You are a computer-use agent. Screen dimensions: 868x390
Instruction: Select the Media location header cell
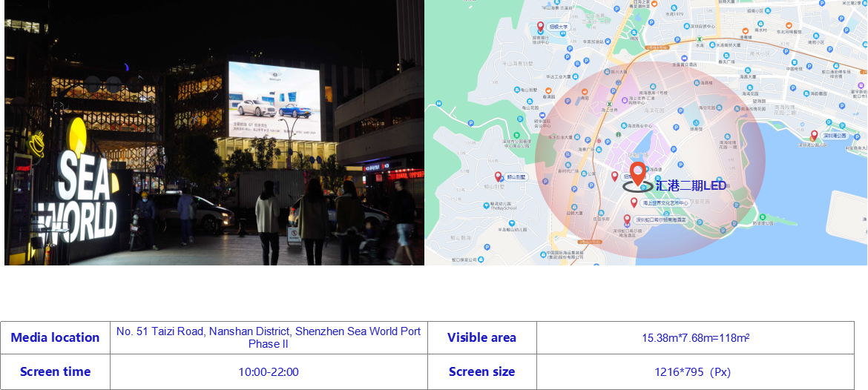click(56, 337)
